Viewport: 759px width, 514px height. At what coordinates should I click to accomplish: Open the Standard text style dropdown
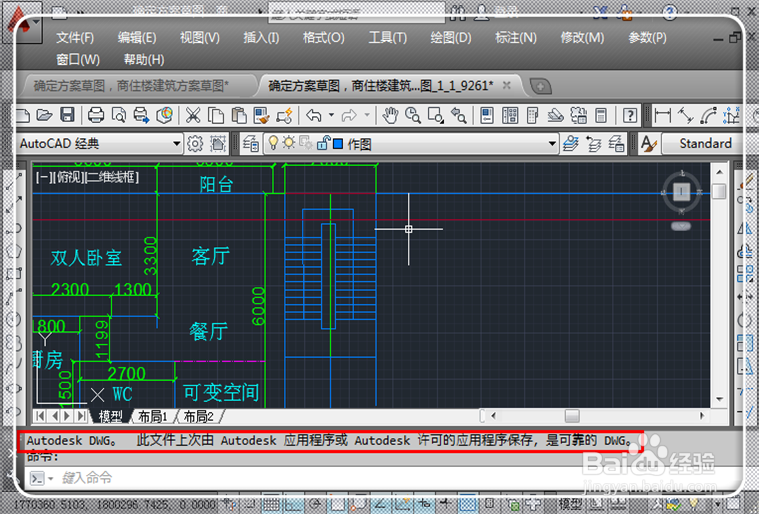pos(701,143)
